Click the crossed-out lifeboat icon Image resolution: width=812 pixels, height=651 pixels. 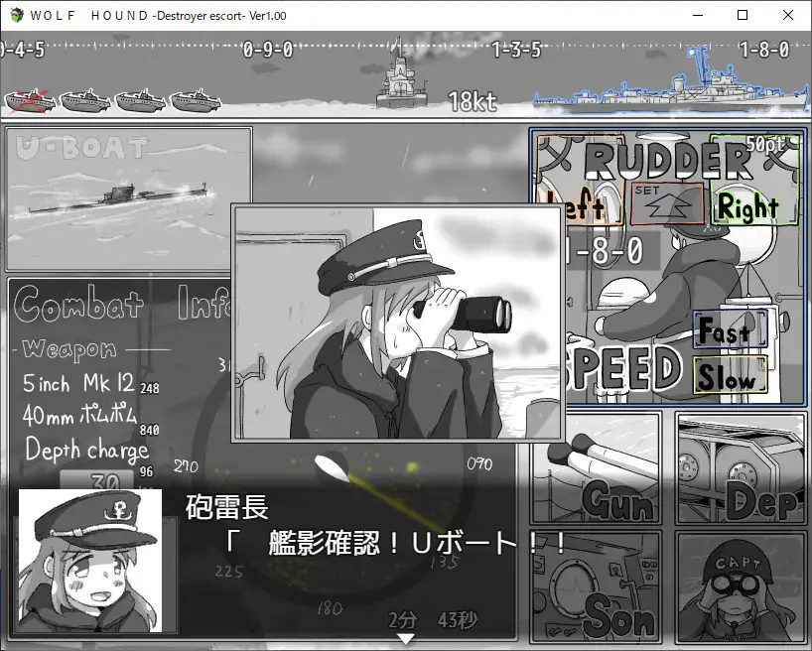(28, 99)
